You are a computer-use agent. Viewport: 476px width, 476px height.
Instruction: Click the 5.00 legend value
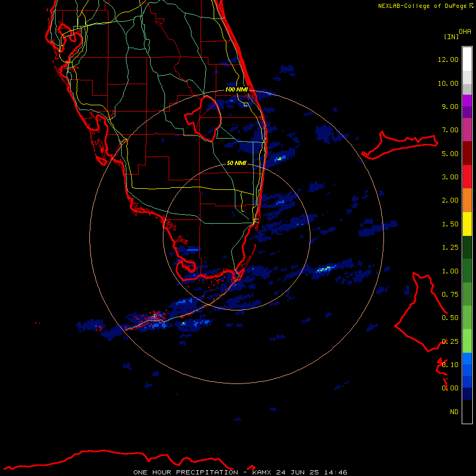450,153
